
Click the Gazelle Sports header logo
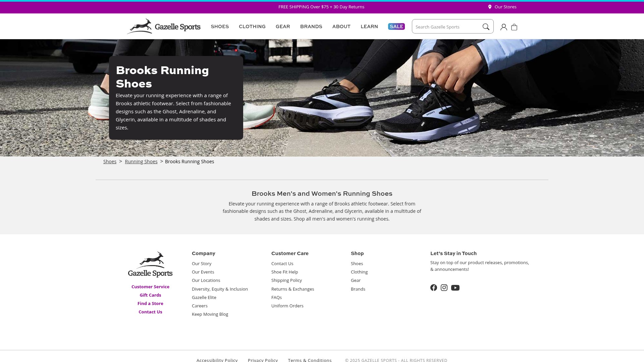(x=164, y=26)
